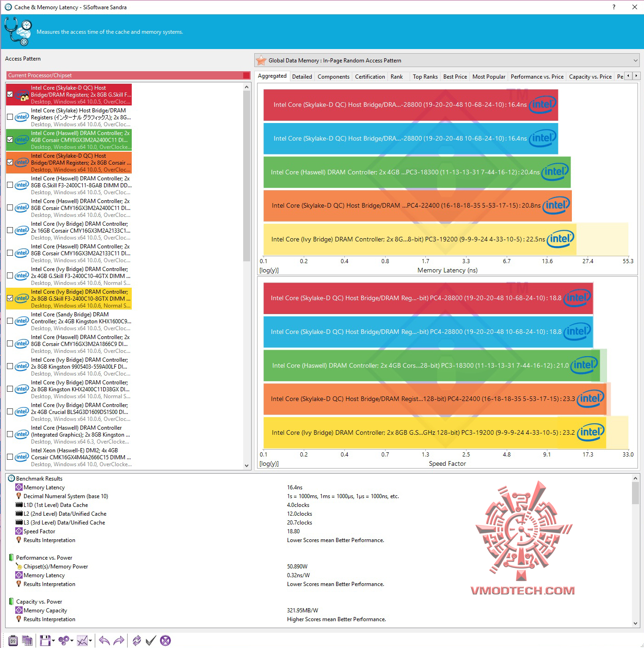Click the Help question mark in title bar

pos(614,7)
